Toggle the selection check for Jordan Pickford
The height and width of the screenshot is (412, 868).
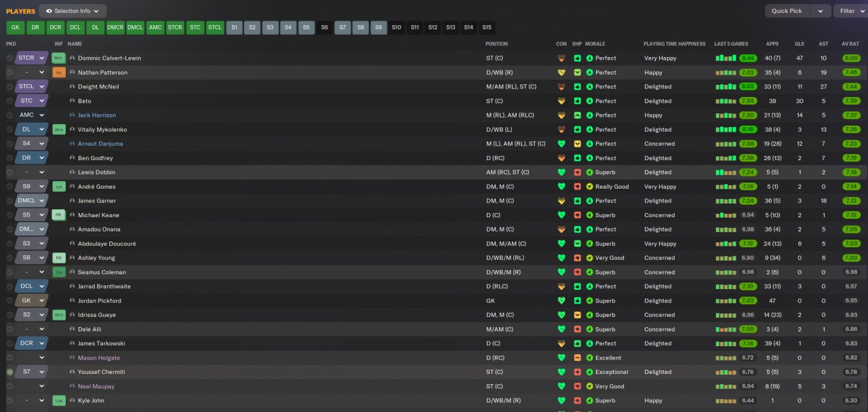tap(9, 301)
